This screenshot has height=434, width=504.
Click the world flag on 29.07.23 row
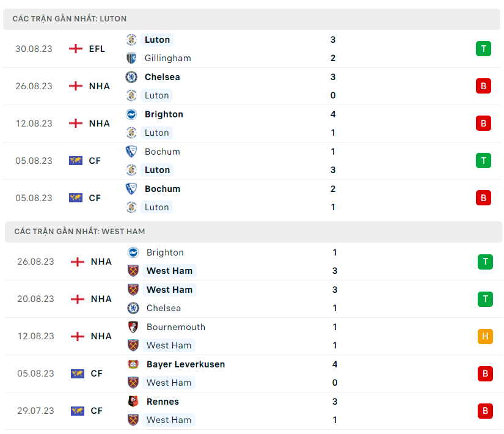point(78,411)
